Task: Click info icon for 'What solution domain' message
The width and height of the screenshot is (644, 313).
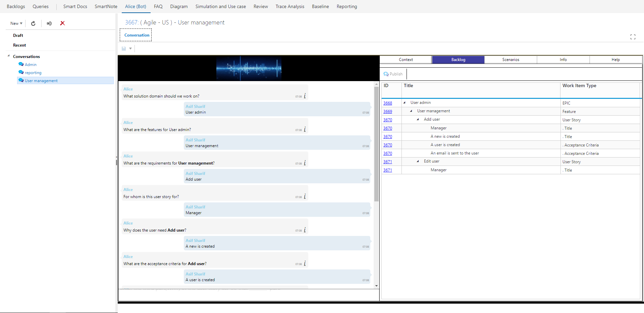Action: tap(305, 96)
